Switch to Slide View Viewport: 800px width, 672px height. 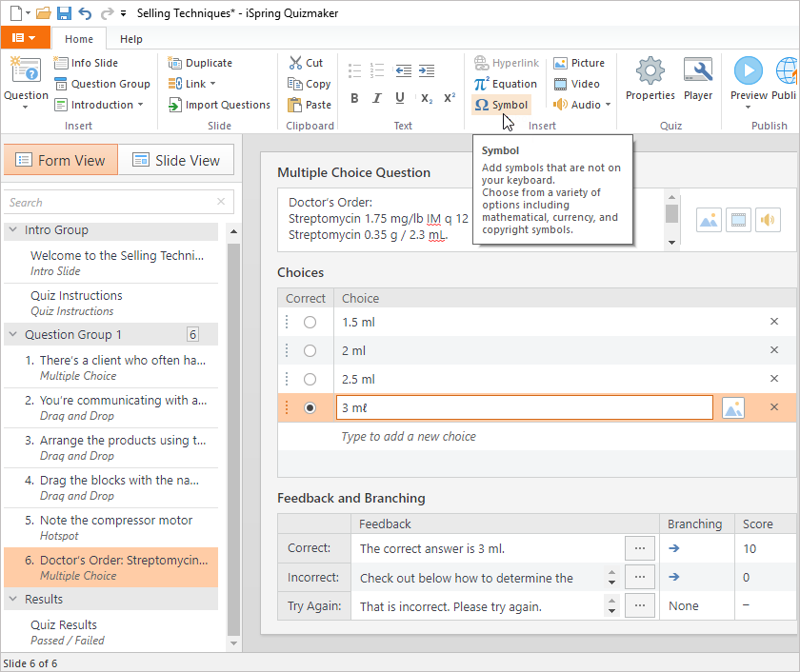[x=176, y=161]
